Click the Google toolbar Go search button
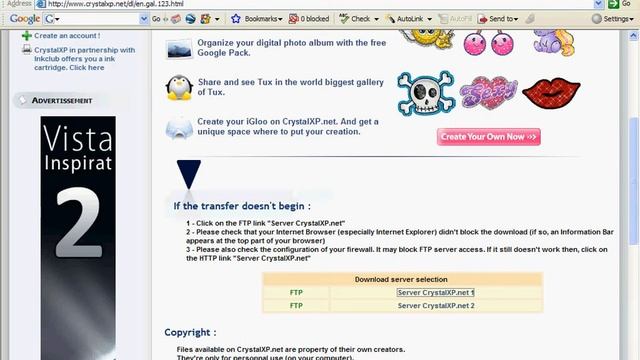Screen dimensions: 640x360 (156, 19)
